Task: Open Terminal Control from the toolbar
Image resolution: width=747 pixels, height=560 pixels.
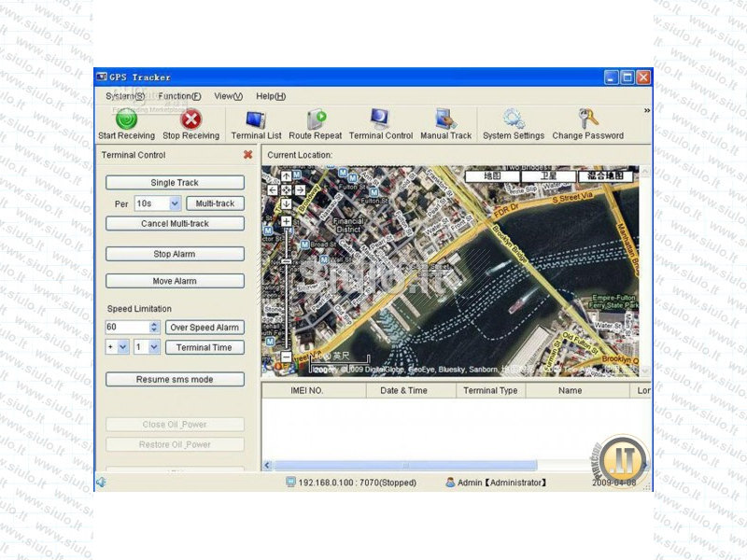Action: pos(380,119)
